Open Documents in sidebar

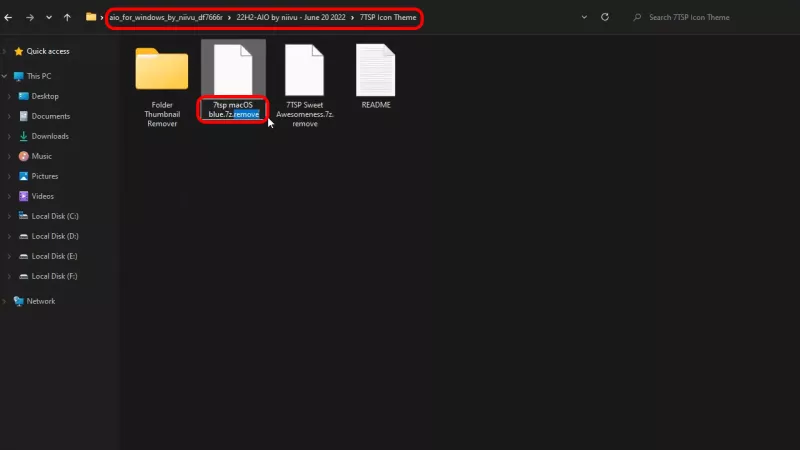(x=51, y=116)
